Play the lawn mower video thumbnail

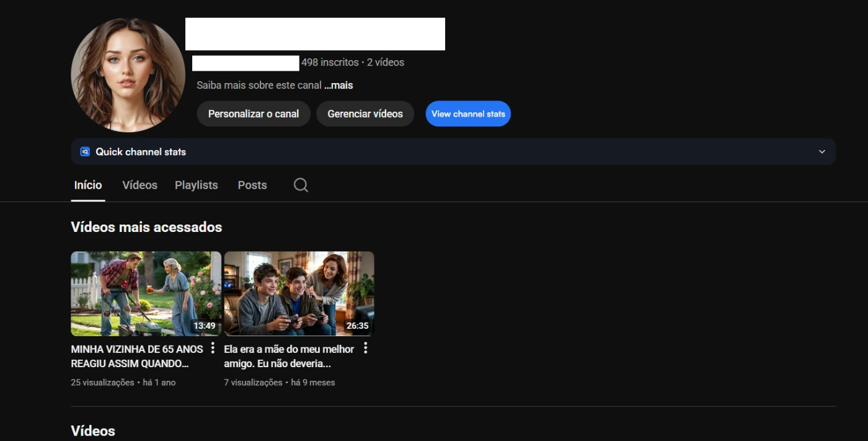(x=146, y=293)
